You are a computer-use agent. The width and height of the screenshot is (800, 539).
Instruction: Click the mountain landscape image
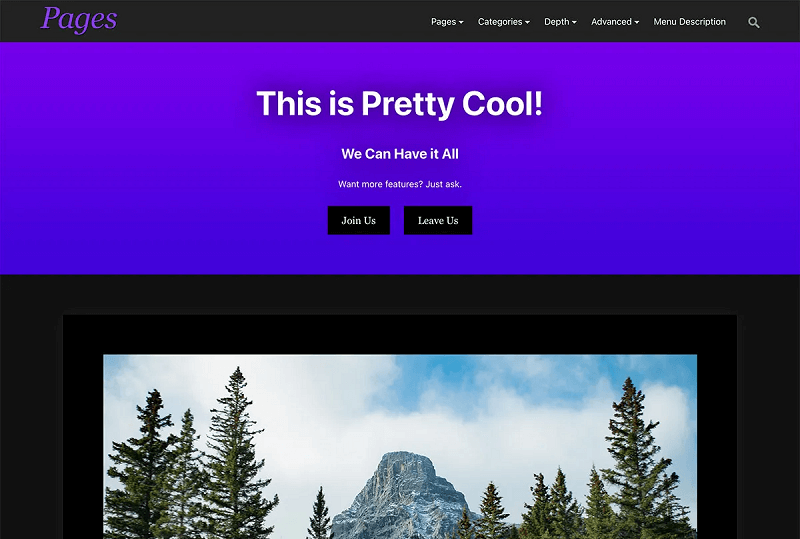[400, 447]
